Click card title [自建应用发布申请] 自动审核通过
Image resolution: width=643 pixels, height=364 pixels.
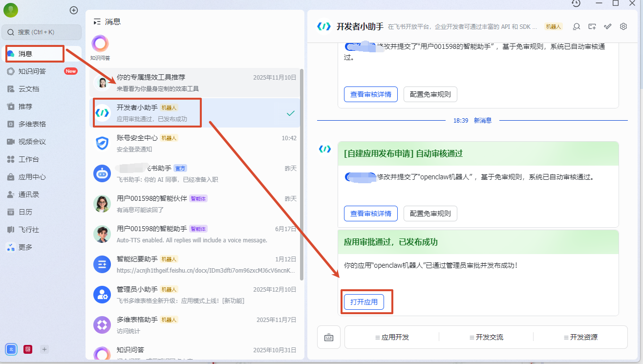pos(403,153)
